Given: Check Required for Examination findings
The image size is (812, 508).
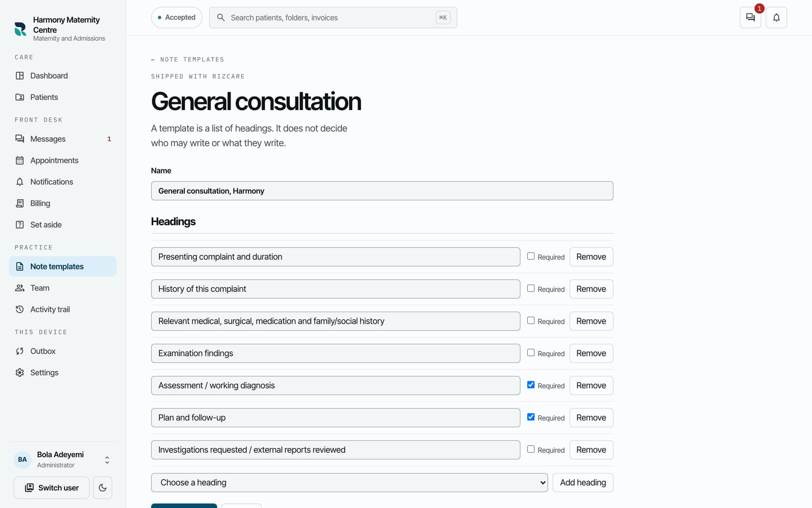Looking at the screenshot, I should click(x=531, y=353).
